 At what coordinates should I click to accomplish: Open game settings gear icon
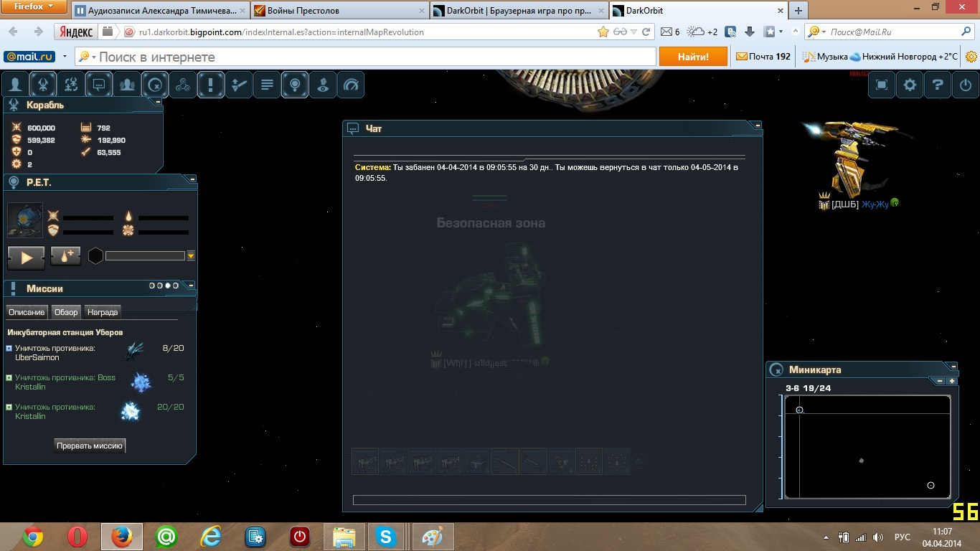point(910,85)
